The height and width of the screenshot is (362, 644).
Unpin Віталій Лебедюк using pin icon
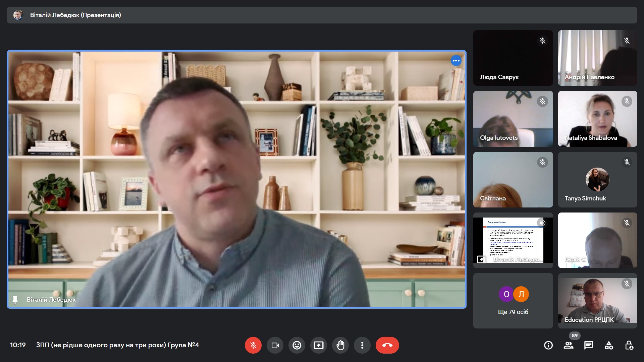point(15,300)
